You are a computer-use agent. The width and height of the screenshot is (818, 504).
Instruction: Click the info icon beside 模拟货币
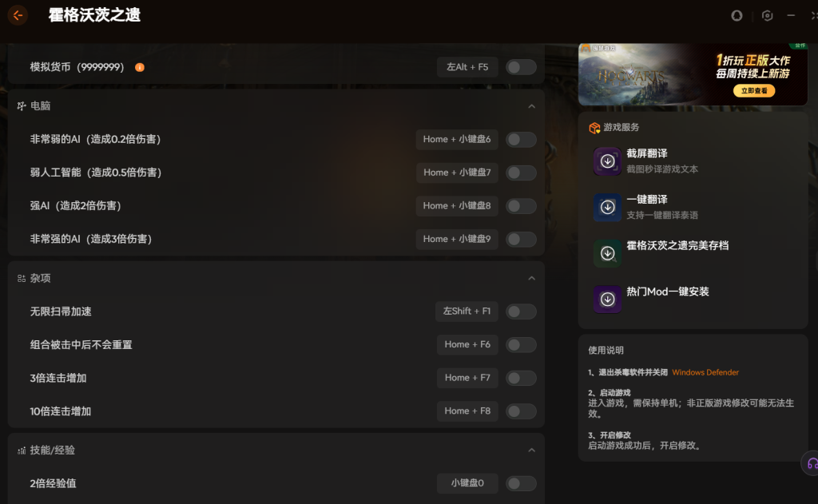click(x=140, y=67)
